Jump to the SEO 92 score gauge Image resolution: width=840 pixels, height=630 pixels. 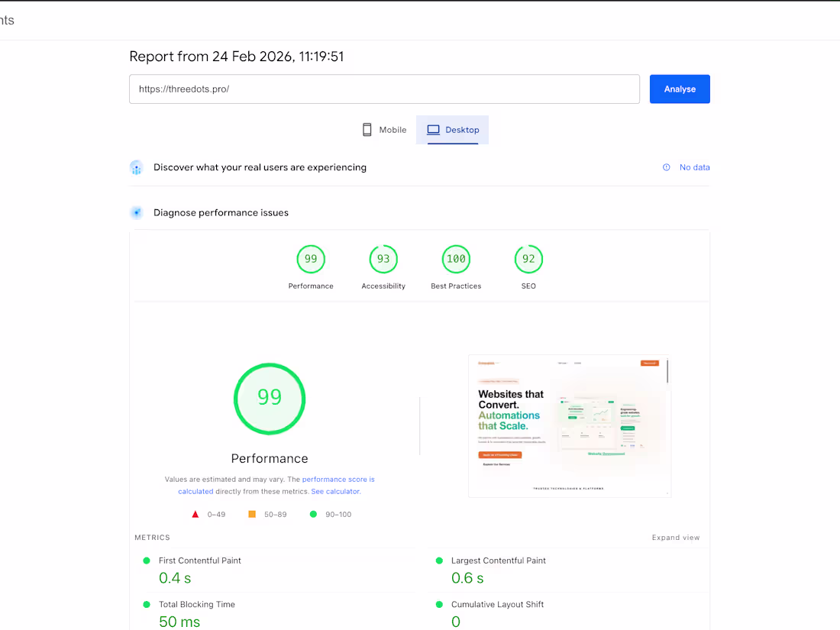pos(528,260)
